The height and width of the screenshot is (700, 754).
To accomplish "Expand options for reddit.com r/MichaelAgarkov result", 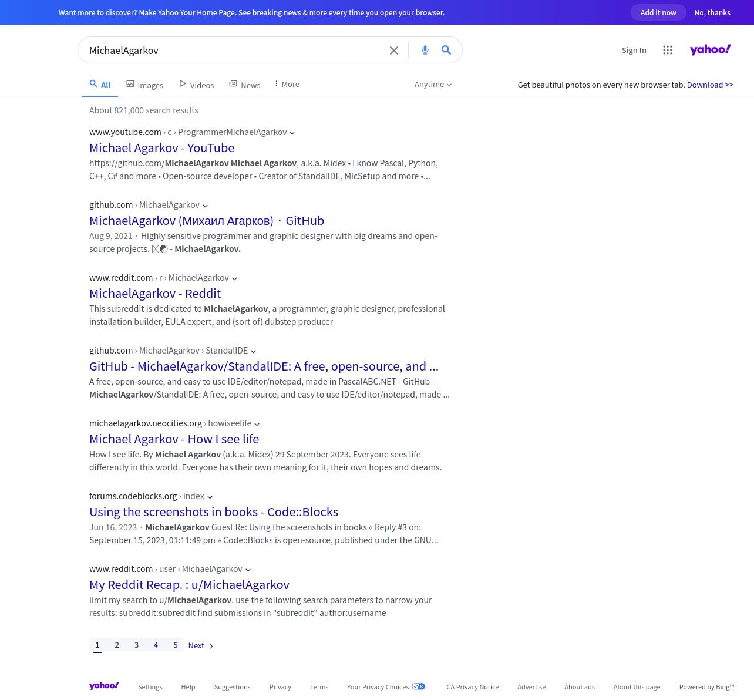I will (x=234, y=278).
